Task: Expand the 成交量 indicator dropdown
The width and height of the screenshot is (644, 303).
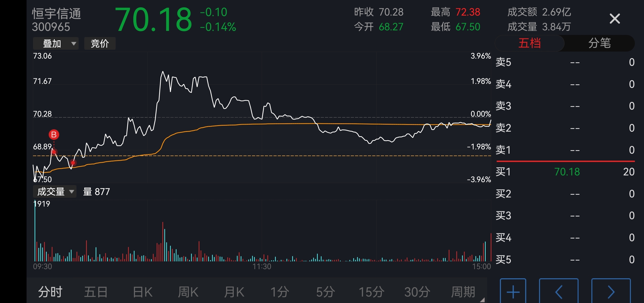Action: (55, 192)
